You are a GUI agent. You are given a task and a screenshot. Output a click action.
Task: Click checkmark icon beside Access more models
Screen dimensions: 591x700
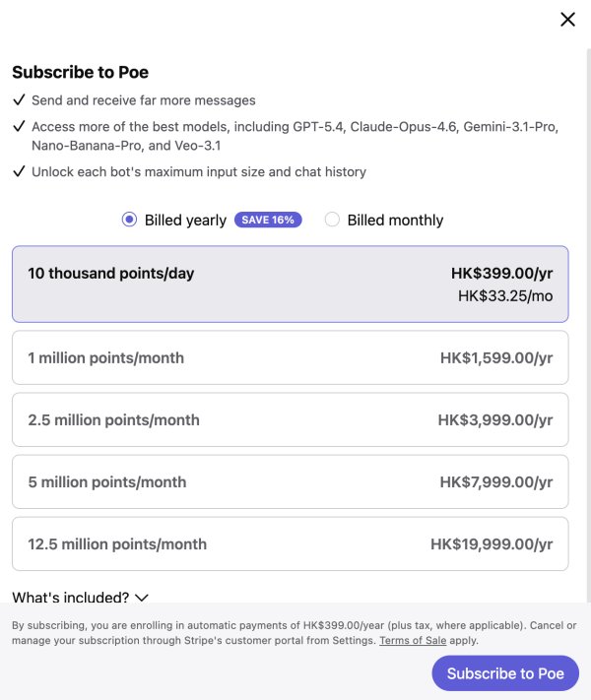coord(19,127)
